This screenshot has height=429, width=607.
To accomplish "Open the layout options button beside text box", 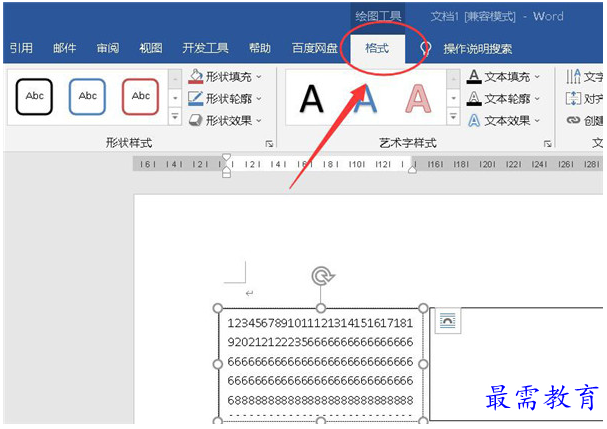I will (x=448, y=321).
